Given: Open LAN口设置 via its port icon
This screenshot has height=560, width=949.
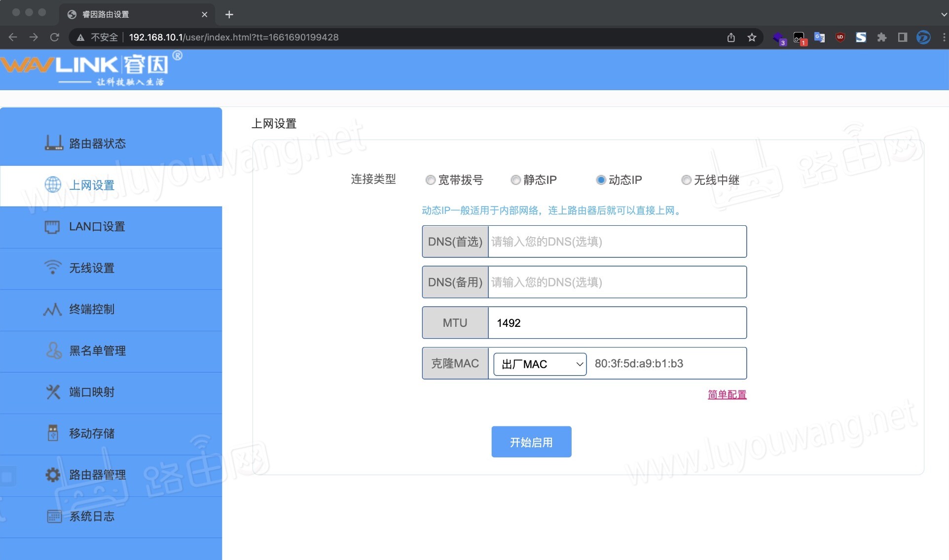Looking at the screenshot, I should click(53, 227).
